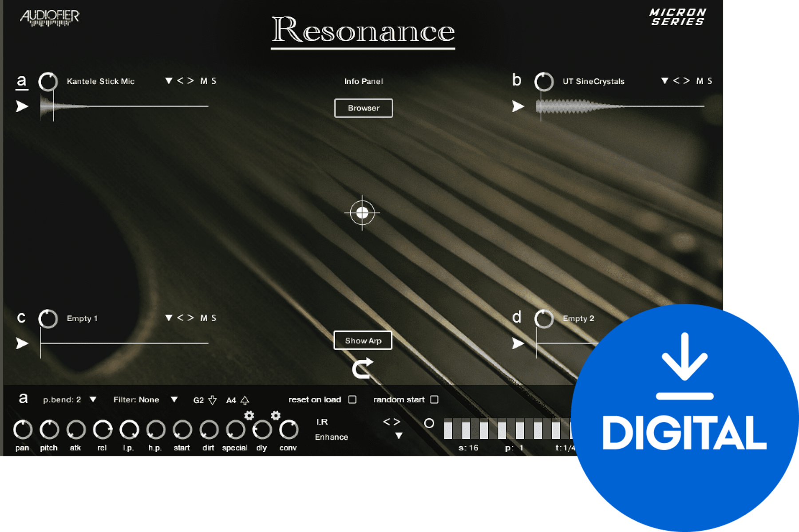The width and height of the screenshot is (799, 532).
Task: Load previous sample for layer b
Action: click(676, 81)
